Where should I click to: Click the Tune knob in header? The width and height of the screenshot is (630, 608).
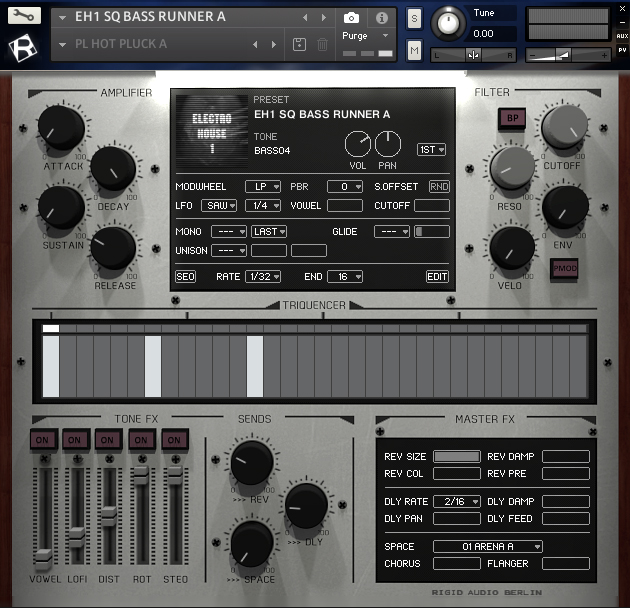click(x=448, y=23)
